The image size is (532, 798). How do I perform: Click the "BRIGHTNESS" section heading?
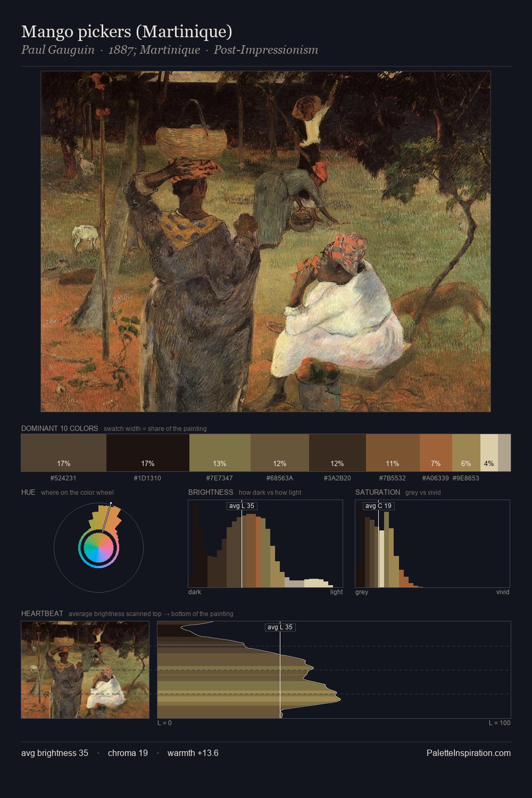(211, 492)
